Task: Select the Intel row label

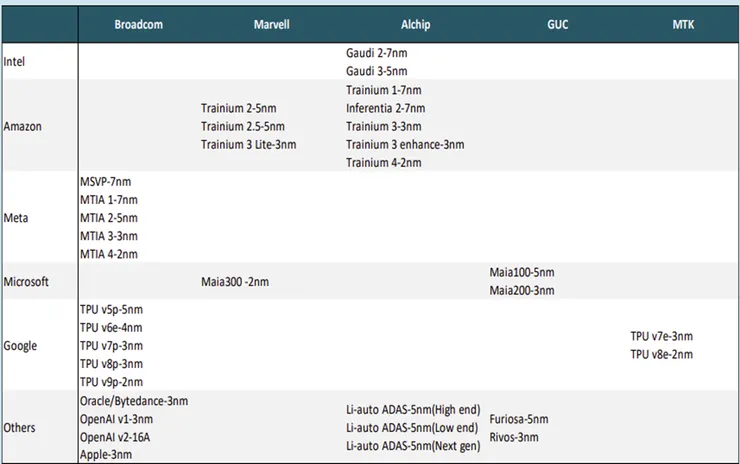Action: [x=16, y=62]
